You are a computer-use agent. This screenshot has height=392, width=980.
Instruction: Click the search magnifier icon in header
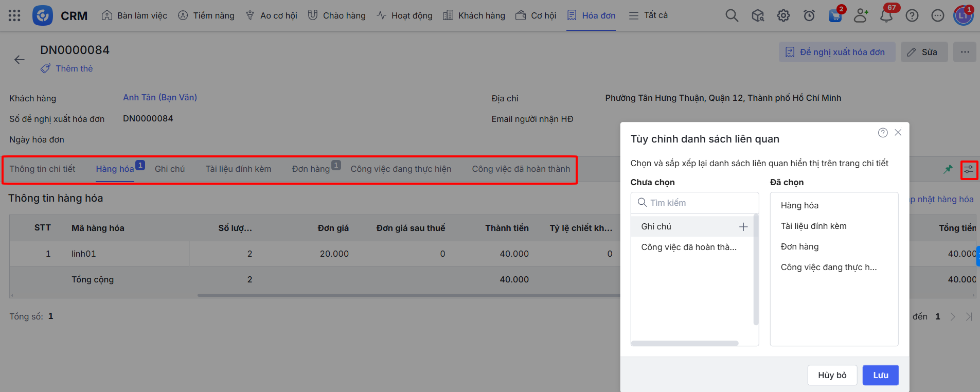click(732, 15)
